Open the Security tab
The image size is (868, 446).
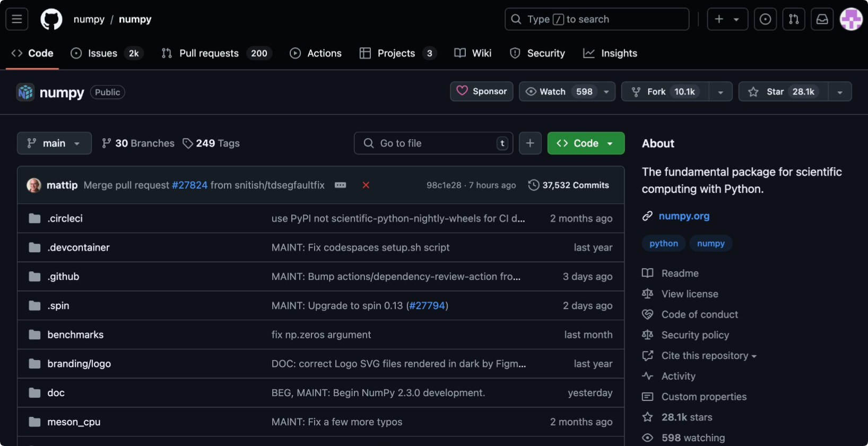pos(537,53)
